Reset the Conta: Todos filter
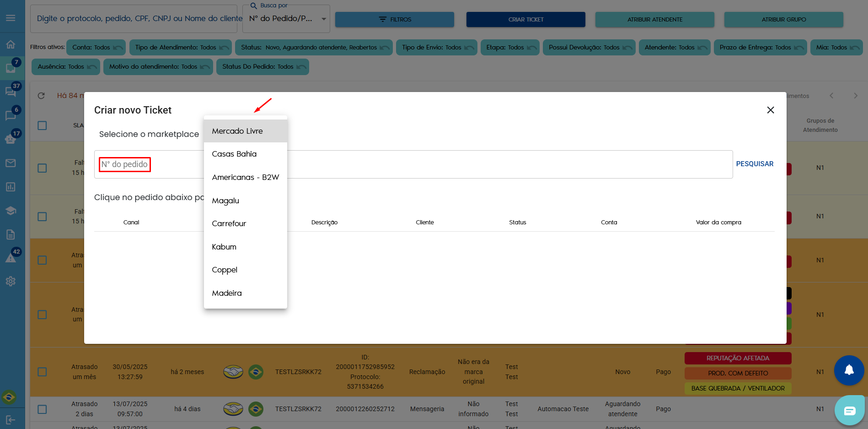The height and width of the screenshot is (429, 868). point(118,48)
